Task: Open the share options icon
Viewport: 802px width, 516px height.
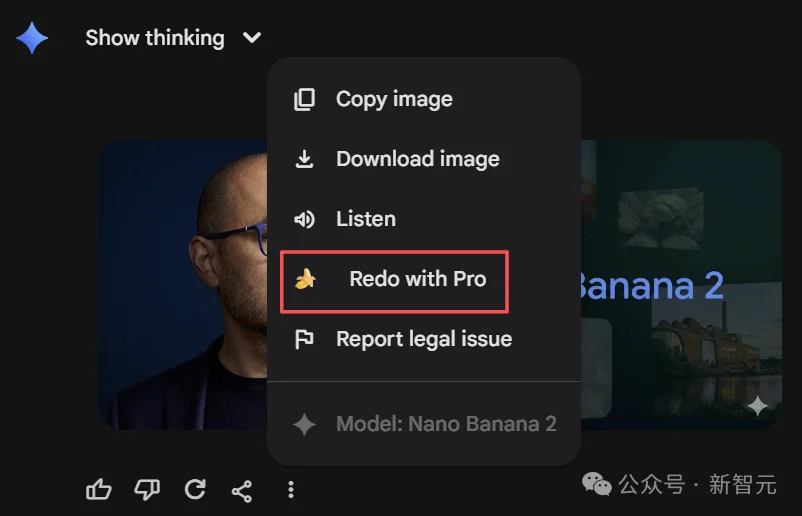Action: (x=242, y=489)
